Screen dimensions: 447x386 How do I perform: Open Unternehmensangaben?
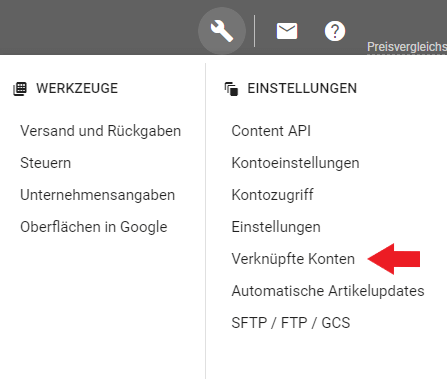(97, 195)
